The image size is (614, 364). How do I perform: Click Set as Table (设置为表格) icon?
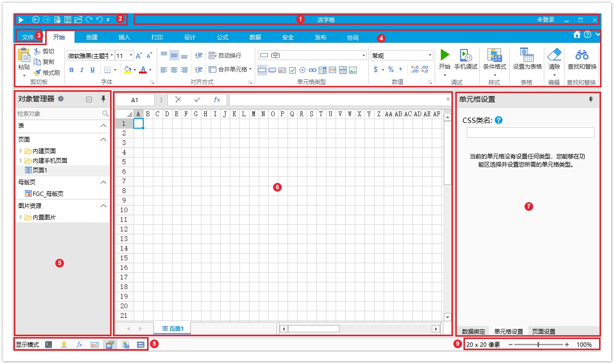(x=527, y=55)
